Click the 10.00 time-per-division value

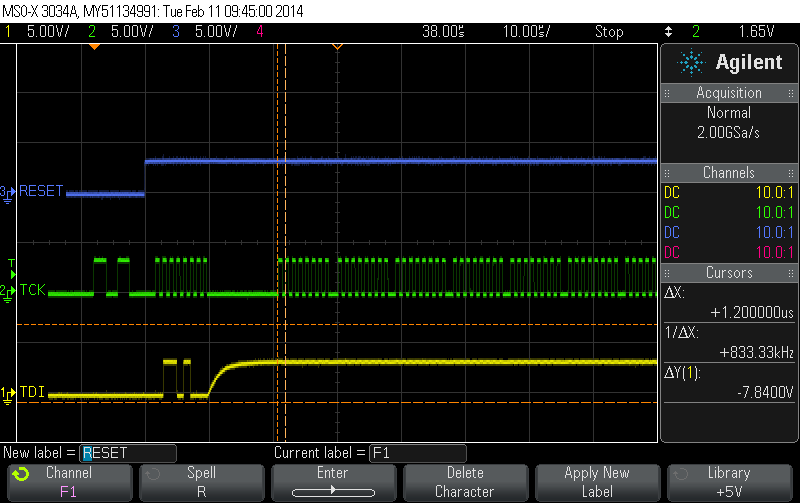(x=527, y=32)
